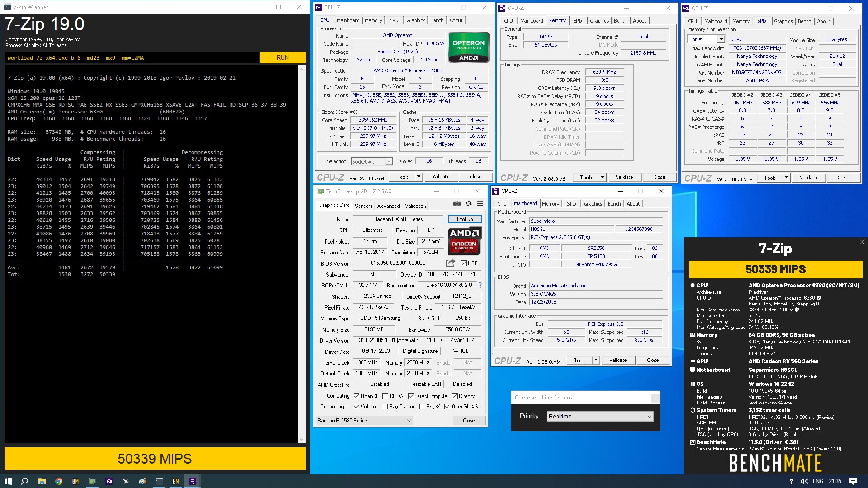
Task: Open Graphics tab in CPU-Z Memory window
Action: [599, 21]
